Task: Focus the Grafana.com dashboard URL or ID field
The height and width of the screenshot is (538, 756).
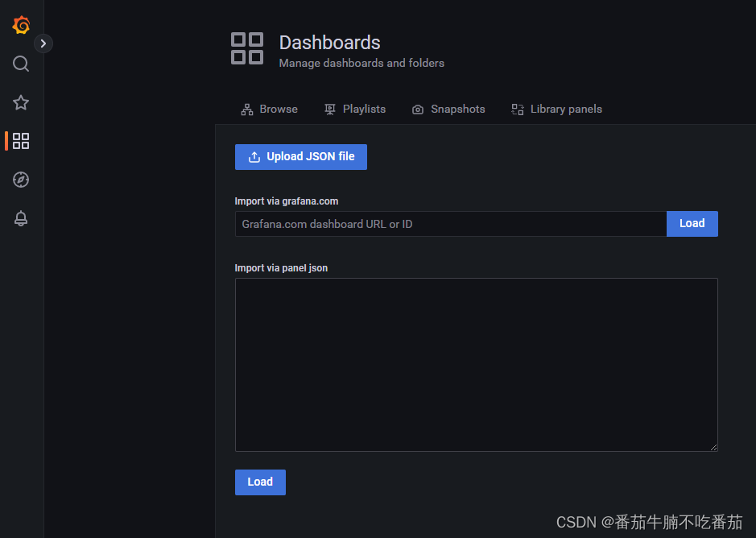Action: 451,224
